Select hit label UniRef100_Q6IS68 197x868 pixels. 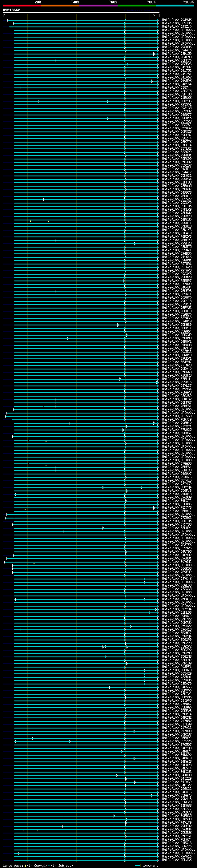point(177,416)
